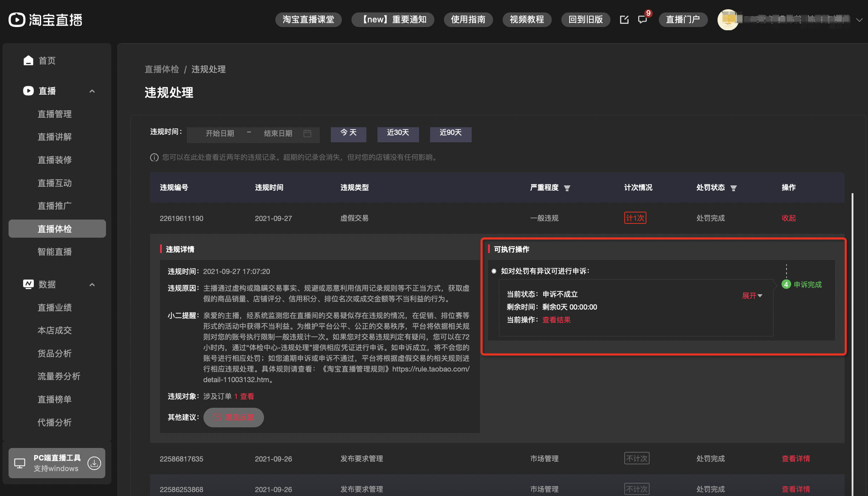Click the home icon beside 首页
This screenshot has width=868, height=496.
pos(28,60)
